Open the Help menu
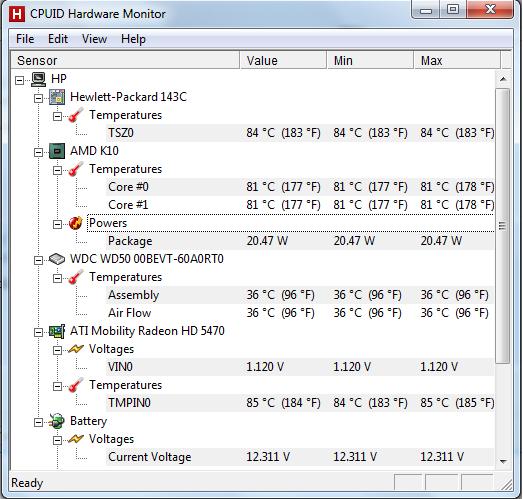This screenshot has width=523, height=499. click(x=133, y=39)
